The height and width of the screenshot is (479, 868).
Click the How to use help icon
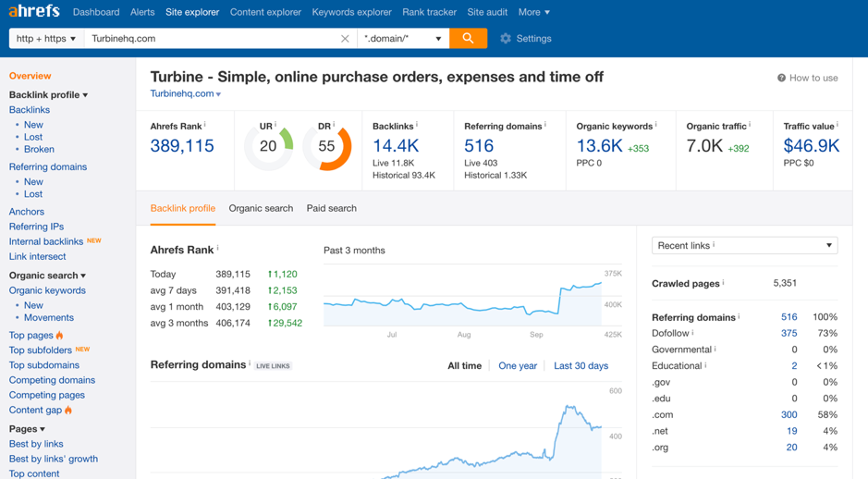781,78
